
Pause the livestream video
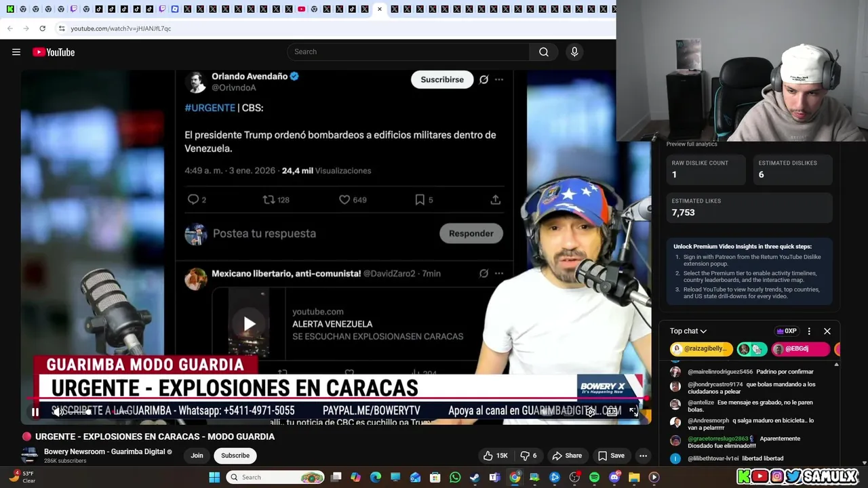coord(35,411)
